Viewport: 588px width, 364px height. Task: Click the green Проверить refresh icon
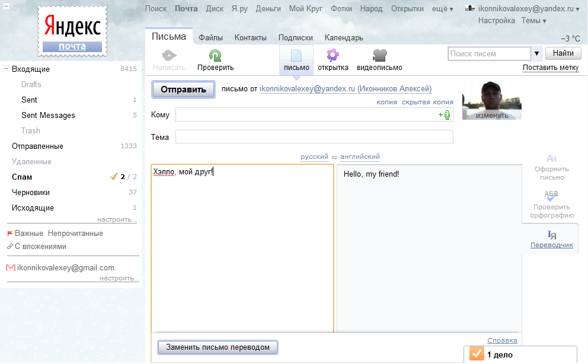(x=215, y=56)
